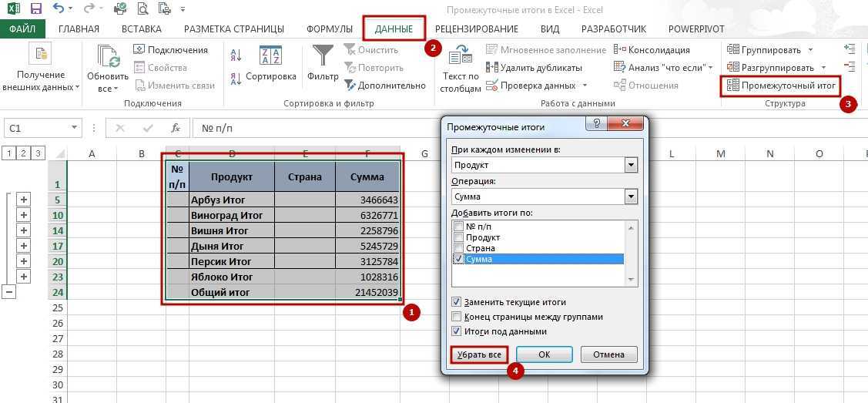Open Консолидация tool
The height and width of the screenshot is (403, 868).
coord(652,50)
